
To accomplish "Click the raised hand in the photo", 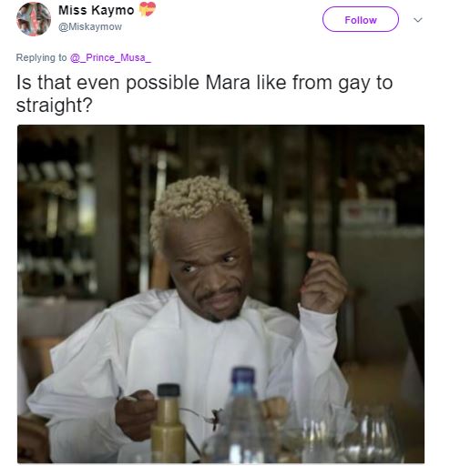I will click(323, 281).
